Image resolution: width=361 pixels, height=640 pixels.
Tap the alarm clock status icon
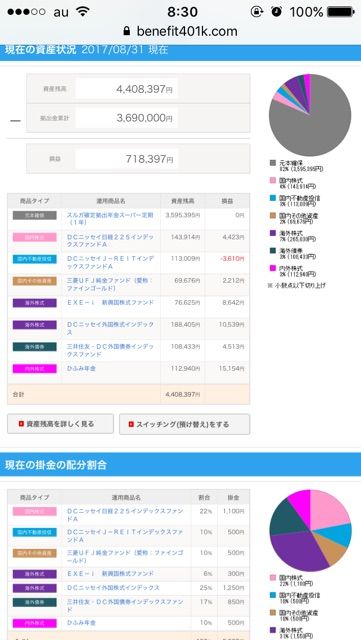pos(276,11)
